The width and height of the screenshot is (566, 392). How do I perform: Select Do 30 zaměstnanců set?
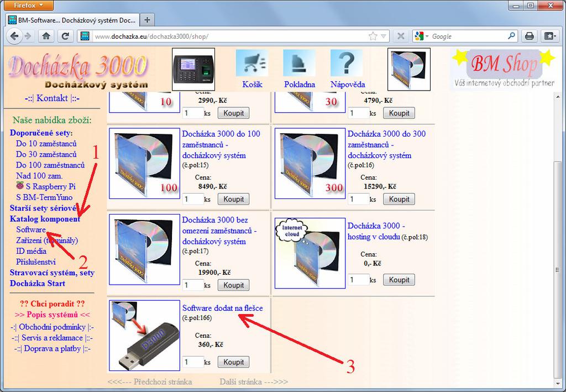pos(46,154)
